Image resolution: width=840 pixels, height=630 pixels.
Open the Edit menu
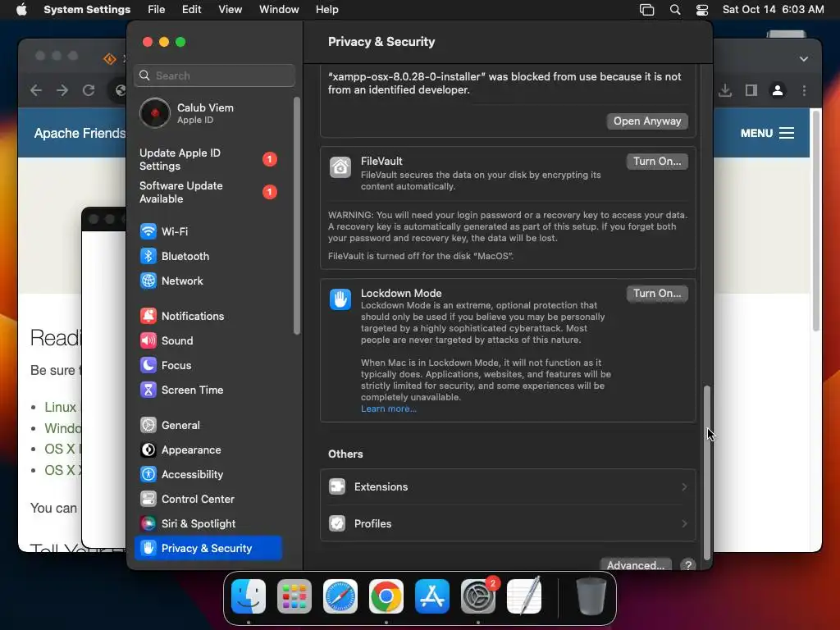(191, 9)
